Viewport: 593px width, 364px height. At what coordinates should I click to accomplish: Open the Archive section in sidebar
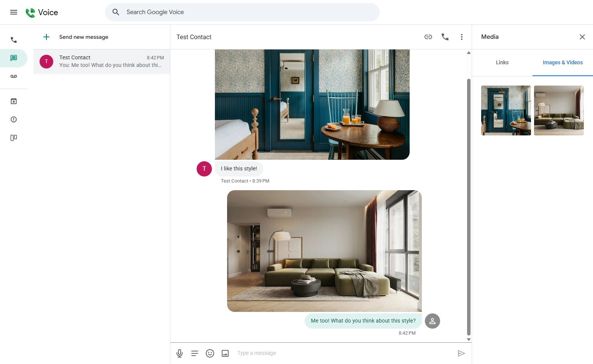pyautogui.click(x=14, y=101)
